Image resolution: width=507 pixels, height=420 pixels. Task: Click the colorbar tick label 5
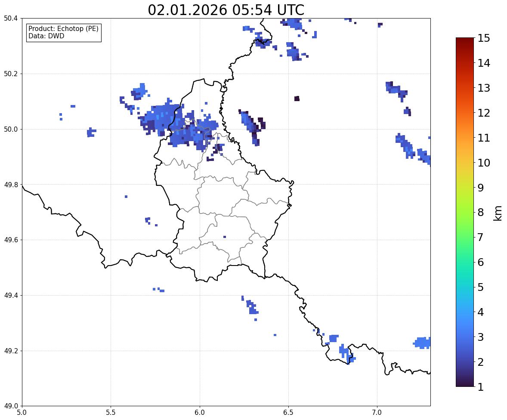pyautogui.click(x=481, y=287)
